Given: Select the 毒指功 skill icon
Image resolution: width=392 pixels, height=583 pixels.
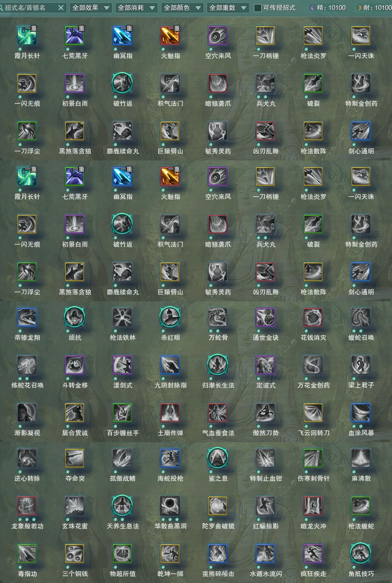Looking at the screenshot, I should (27, 554).
